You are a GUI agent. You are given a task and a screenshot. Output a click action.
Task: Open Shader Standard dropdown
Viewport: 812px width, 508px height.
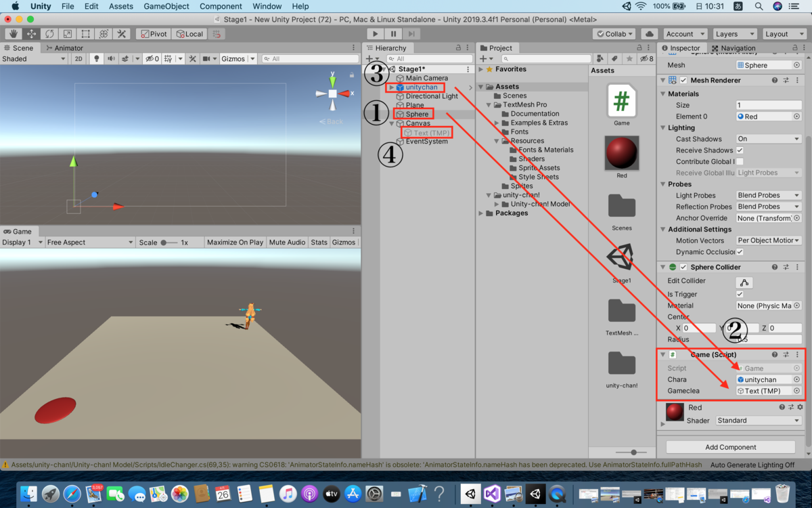[759, 421]
